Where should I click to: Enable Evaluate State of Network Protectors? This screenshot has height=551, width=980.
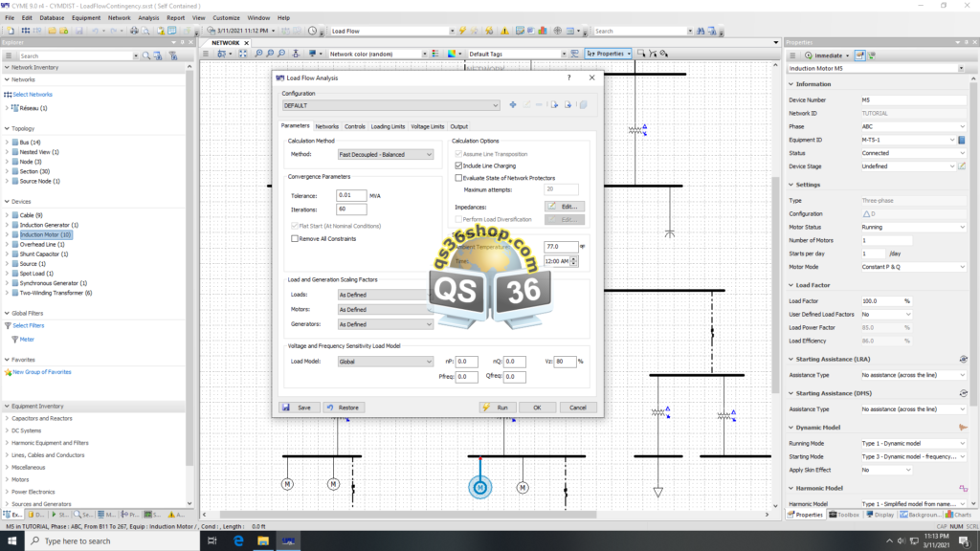click(x=458, y=178)
